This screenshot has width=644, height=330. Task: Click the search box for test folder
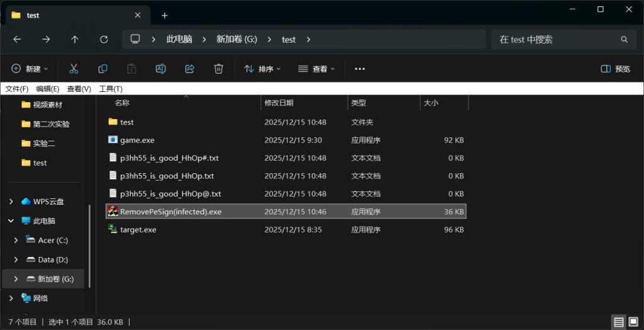pyautogui.click(x=557, y=39)
